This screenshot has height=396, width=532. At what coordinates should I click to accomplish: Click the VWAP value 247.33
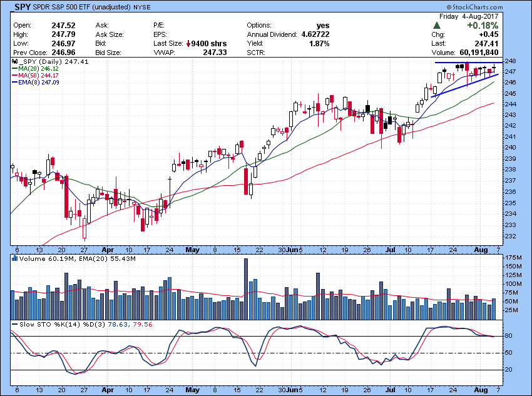[215, 53]
